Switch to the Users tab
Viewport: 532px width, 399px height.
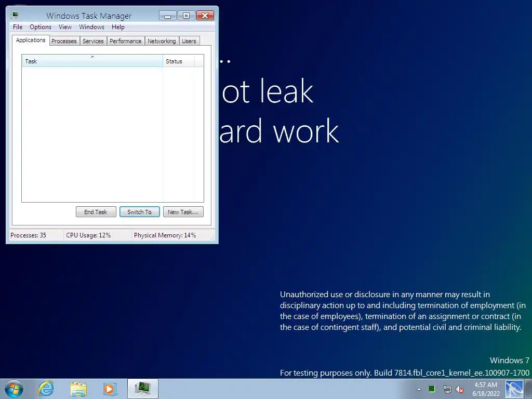(x=189, y=41)
